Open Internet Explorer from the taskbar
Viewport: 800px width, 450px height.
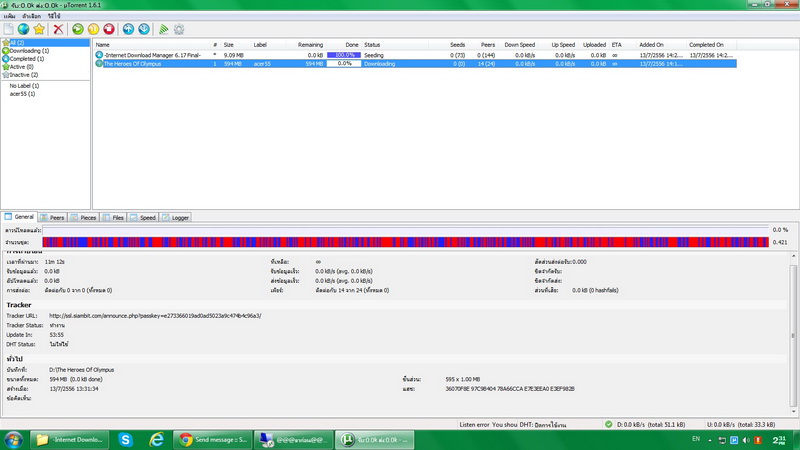tap(157, 440)
